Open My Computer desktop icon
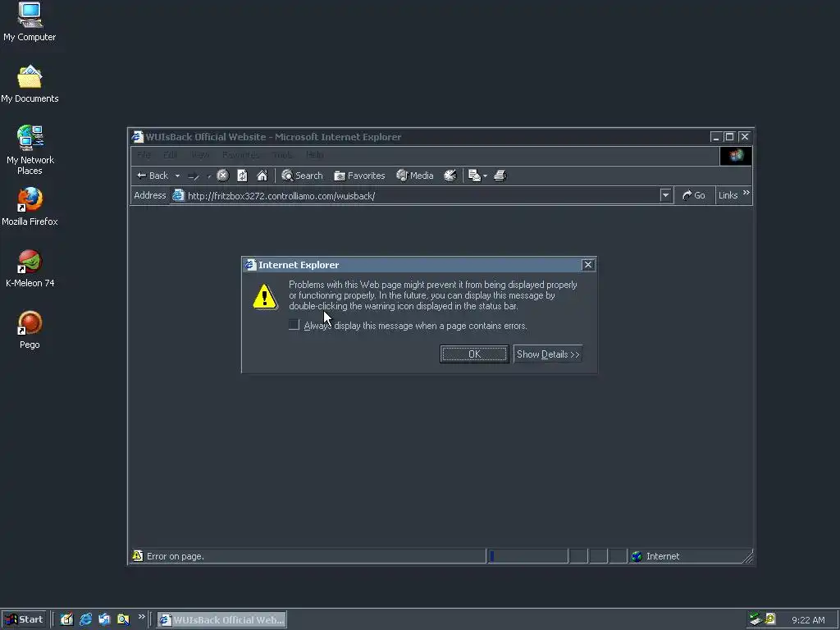This screenshot has width=840, height=630. pyautogui.click(x=30, y=22)
